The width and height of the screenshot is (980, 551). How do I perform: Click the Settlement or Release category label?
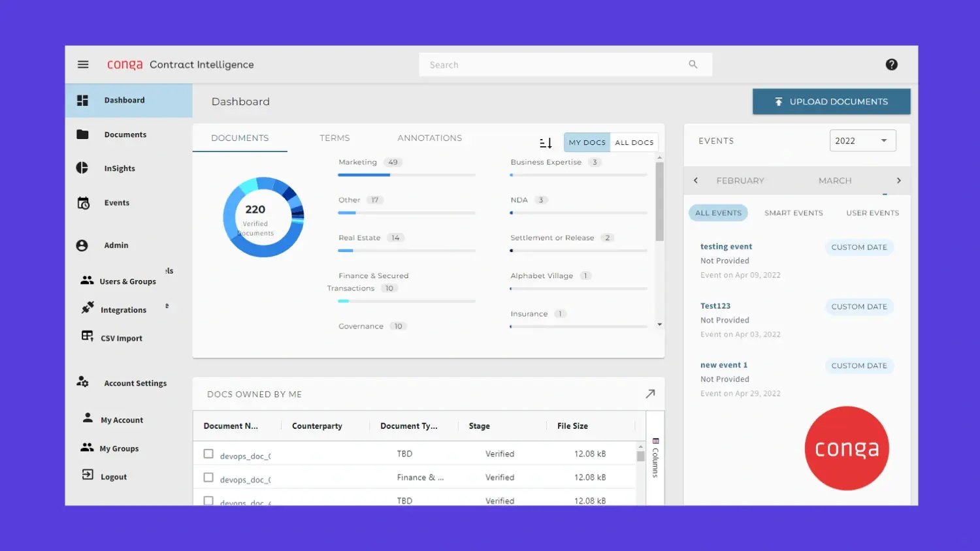coord(552,238)
